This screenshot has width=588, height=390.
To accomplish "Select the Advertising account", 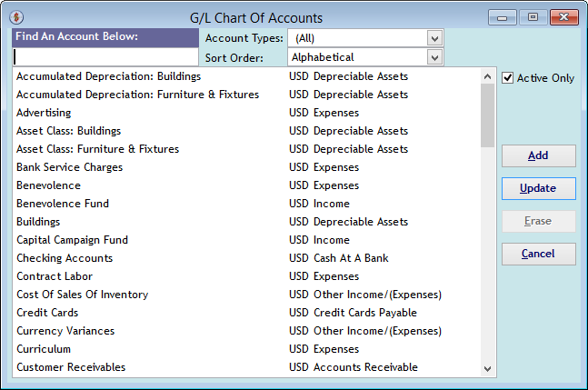I will click(246, 113).
